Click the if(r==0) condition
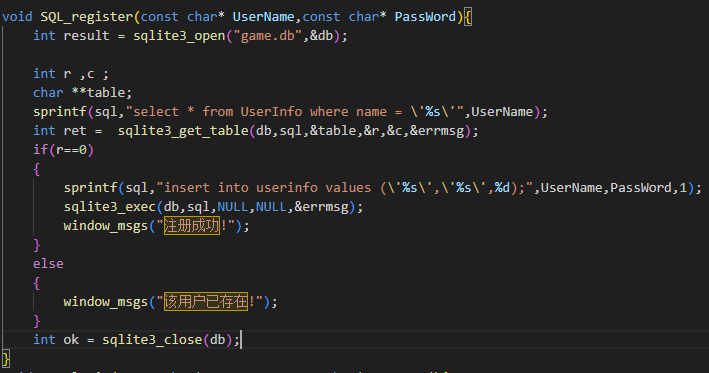Image resolution: width=709 pixels, height=373 pixels. pyautogui.click(x=63, y=150)
